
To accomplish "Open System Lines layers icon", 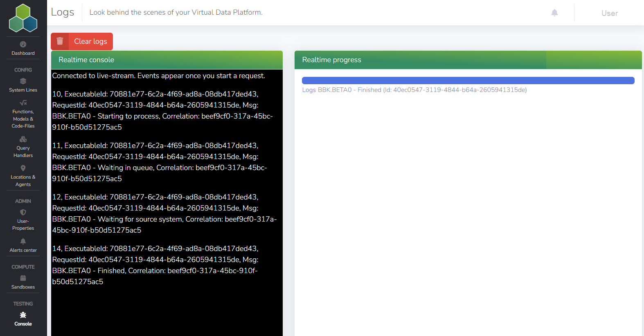I will point(23,81).
